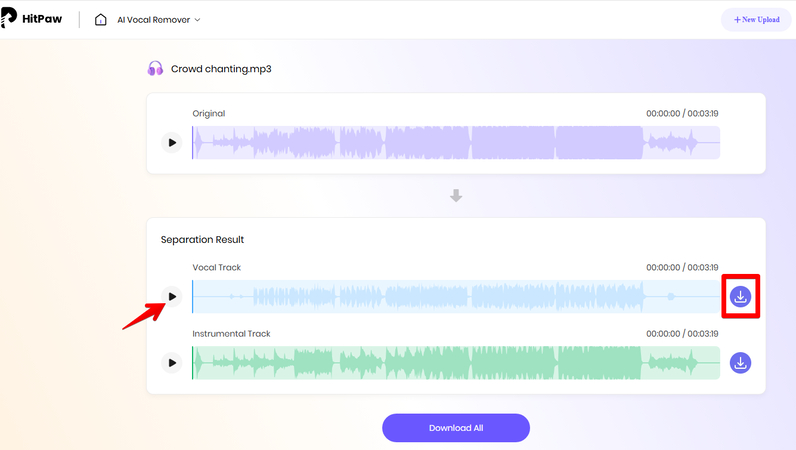
Task: Click the Separation Result heading
Action: [x=202, y=240]
